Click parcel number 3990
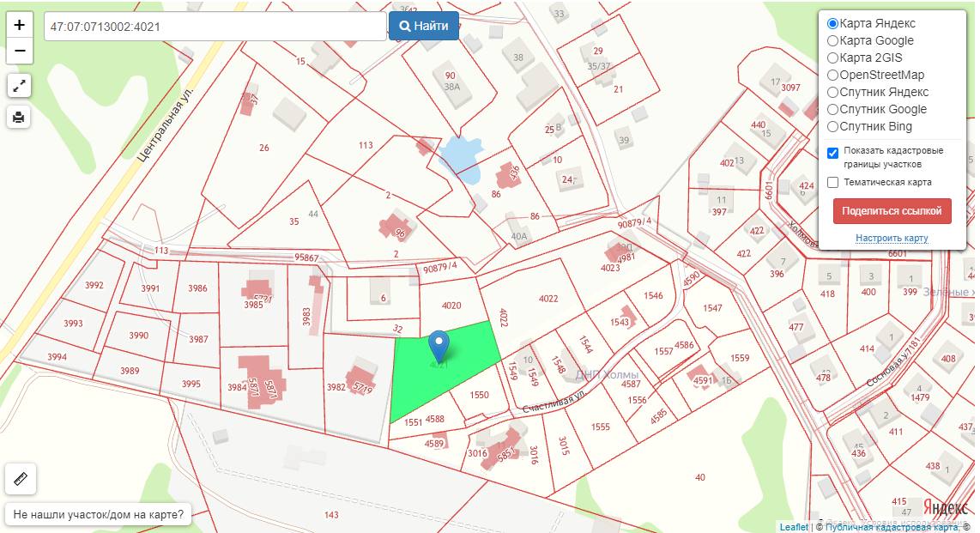 pos(139,336)
